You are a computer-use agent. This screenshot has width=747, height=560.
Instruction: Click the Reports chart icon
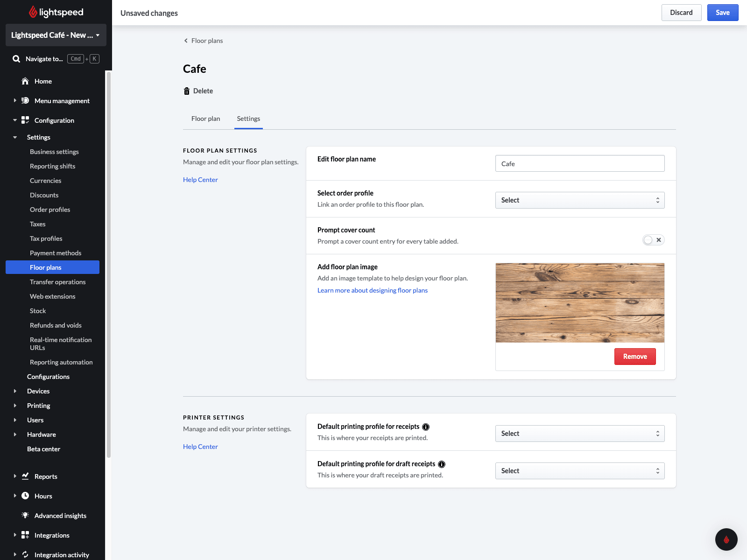tap(25, 476)
